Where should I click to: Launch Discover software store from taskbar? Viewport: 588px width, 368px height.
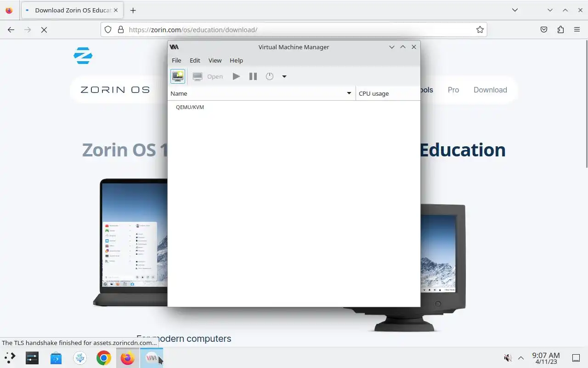56,357
